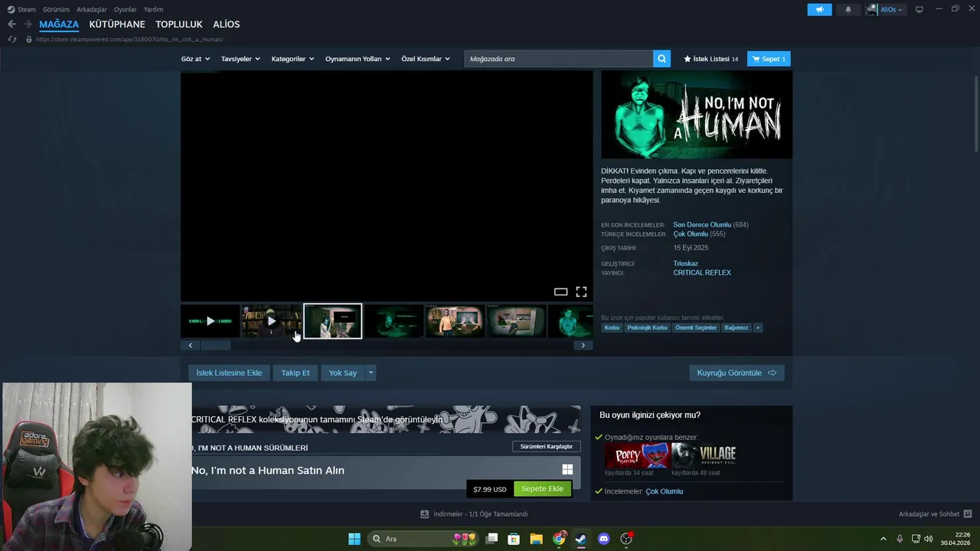Click the Bağımsız tag
Viewport: 980px width, 551px height.
[x=737, y=328]
